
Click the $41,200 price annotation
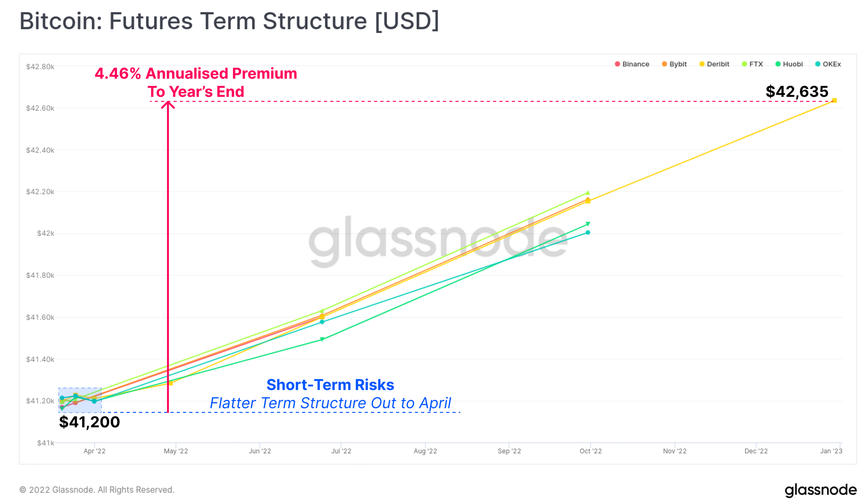pyautogui.click(x=89, y=422)
